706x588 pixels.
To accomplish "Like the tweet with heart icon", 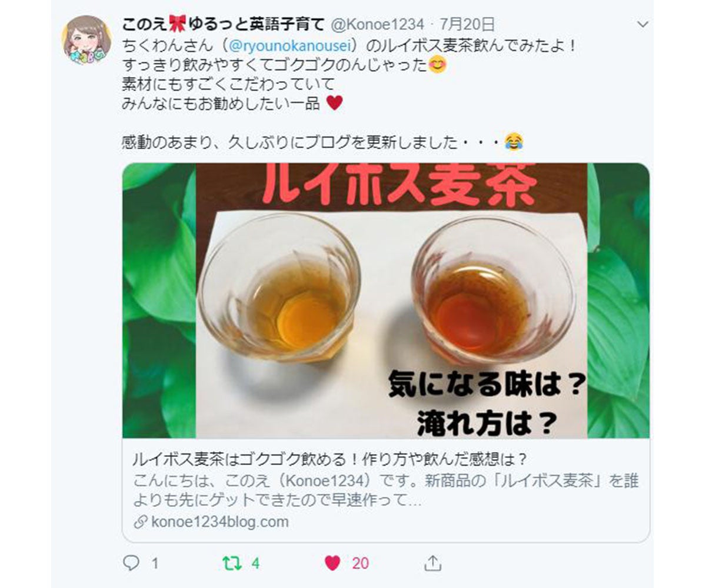I will tap(332, 563).
